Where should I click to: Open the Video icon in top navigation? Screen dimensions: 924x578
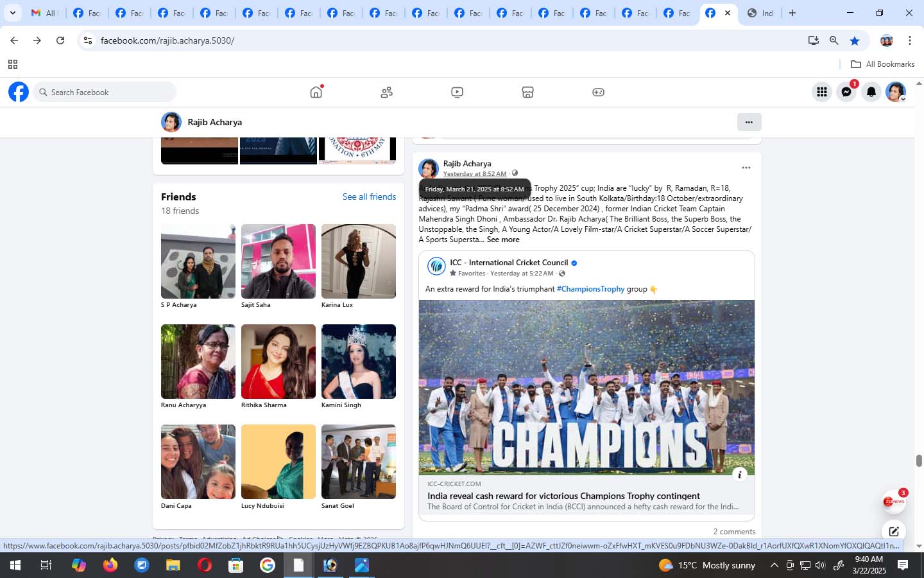(x=457, y=92)
